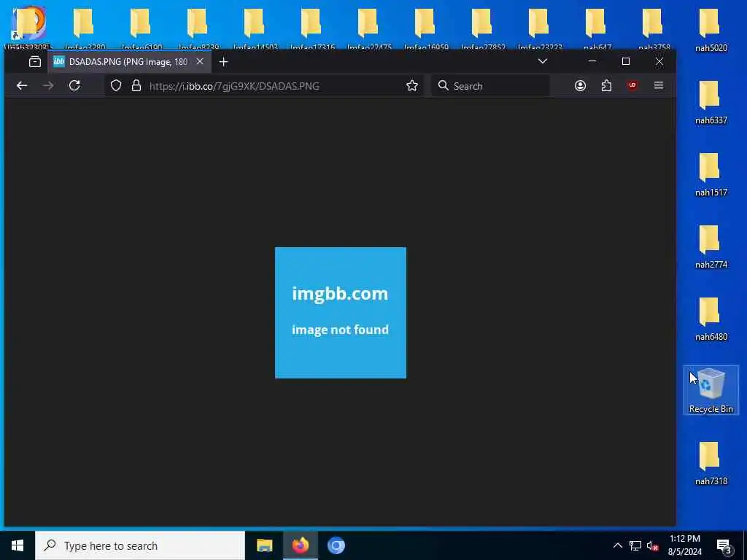
Task: Select the DSADAS.PNG browser tab
Action: click(129, 62)
